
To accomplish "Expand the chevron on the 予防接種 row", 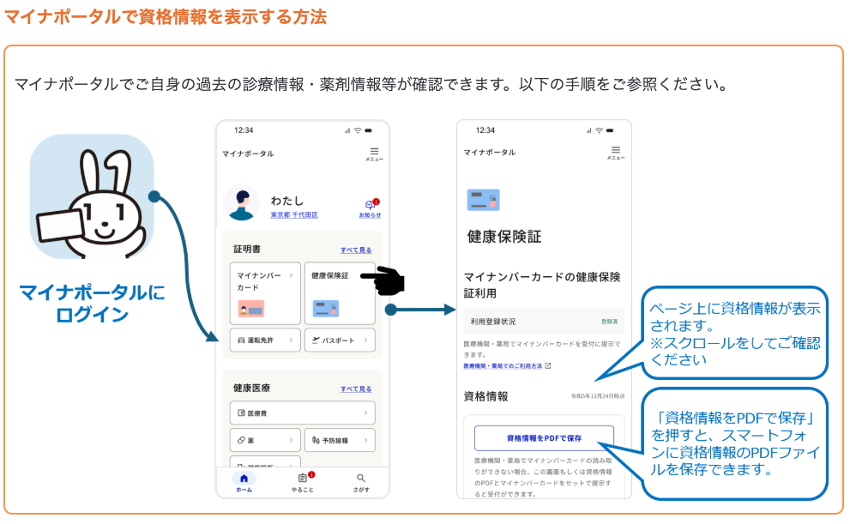I will [x=366, y=440].
